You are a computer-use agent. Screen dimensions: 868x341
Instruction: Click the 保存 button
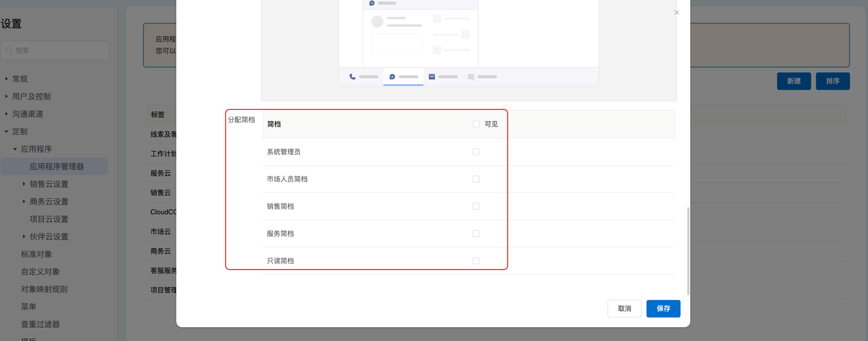click(663, 308)
